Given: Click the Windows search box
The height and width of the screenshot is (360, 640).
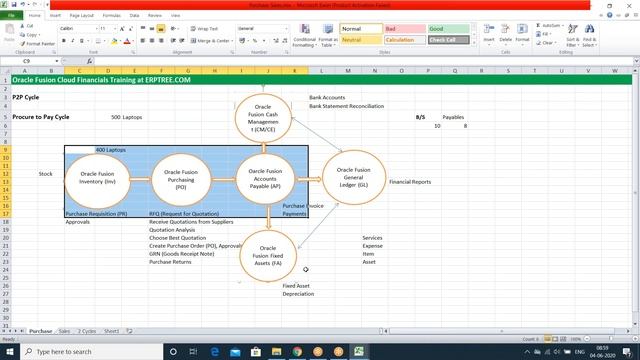Looking at the screenshot, I should 91,351.
